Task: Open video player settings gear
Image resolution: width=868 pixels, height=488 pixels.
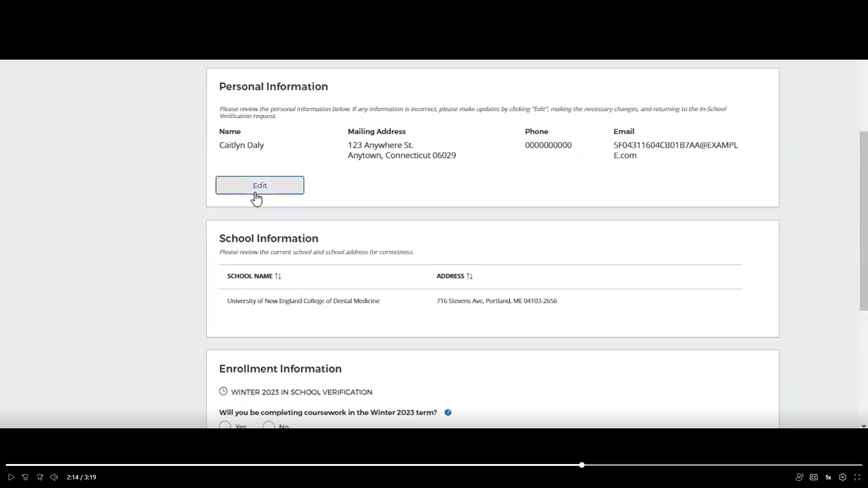Action: coord(843,477)
